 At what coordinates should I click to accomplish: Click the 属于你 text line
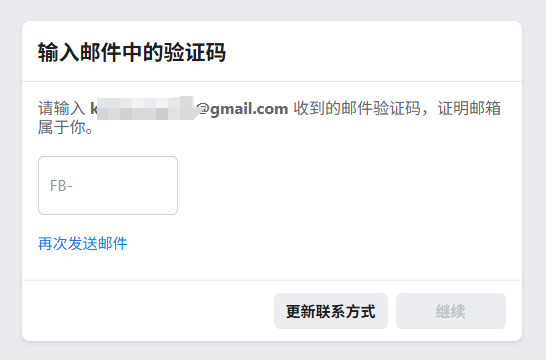point(65,127)
